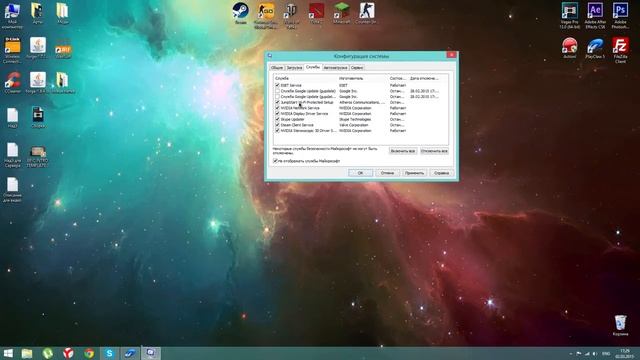Switch to the Автозагрузка tab
640x360 pixels.
(x=335, y=68)
